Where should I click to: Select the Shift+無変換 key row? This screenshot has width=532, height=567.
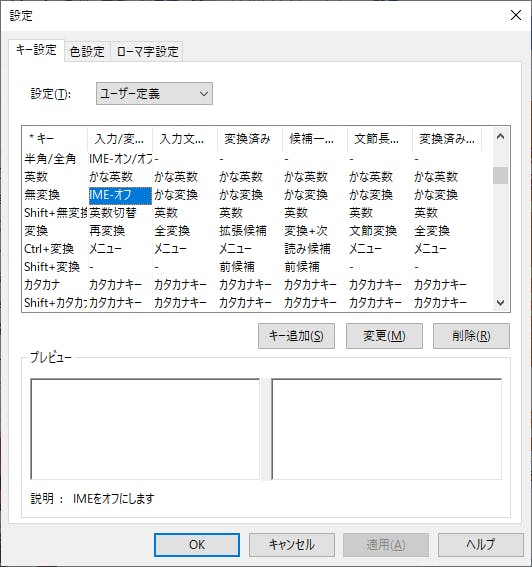point(55,213)
